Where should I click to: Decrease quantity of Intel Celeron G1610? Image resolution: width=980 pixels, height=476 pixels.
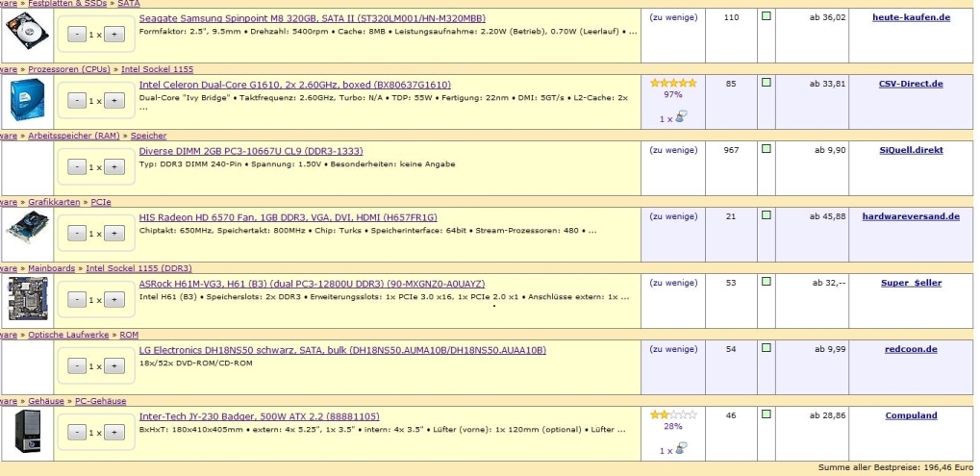click(x=77, y=101)
